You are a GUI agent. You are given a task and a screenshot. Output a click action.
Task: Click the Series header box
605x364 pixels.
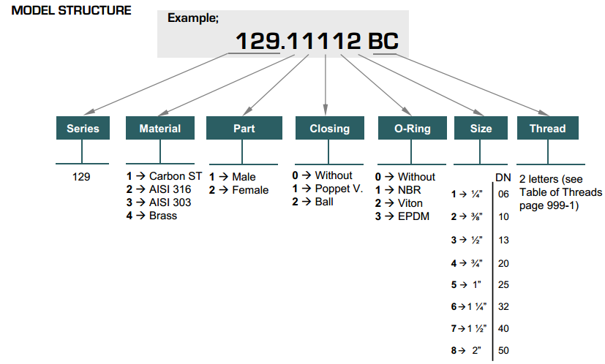click(83, 129)
